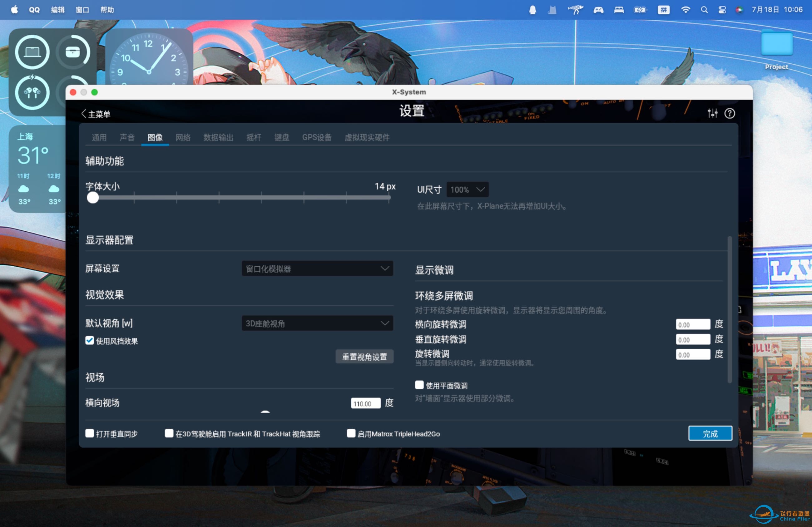Click the 完成 button to finish
The image size is (812, 527).
[x=710, y=433]
